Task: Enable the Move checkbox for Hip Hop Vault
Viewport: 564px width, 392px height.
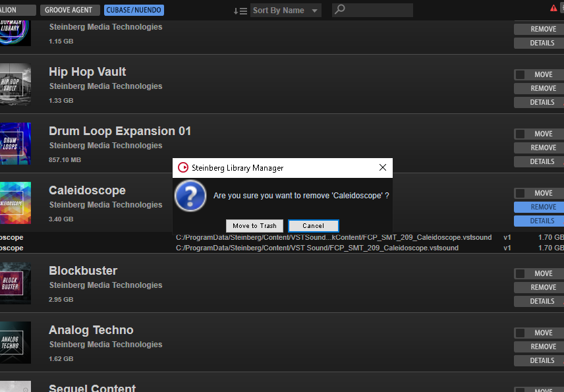Action: pos(521,74)
